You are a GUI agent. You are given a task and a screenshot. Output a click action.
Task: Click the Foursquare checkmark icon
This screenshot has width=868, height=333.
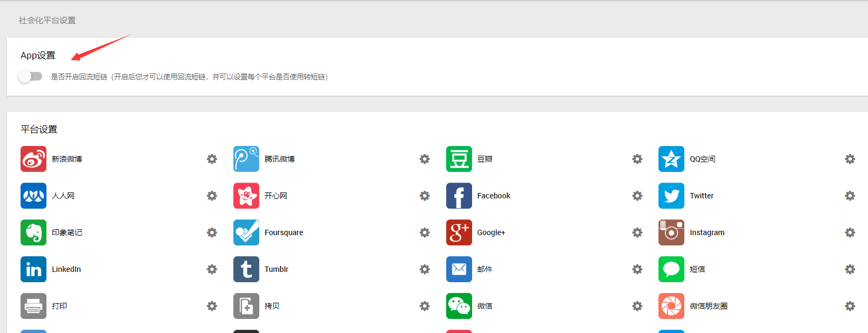point(246,232)
